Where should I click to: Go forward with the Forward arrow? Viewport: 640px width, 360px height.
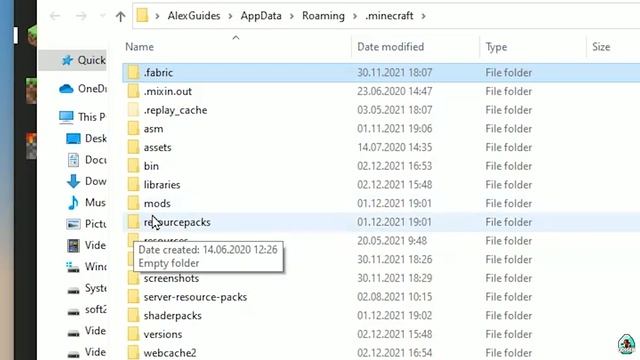(81, 16)
